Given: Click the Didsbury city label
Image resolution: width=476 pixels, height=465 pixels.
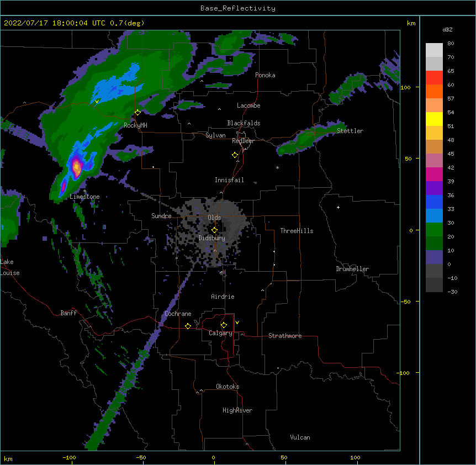Looking at the screenshot, I should pyautogui.click(x=212, y=238).
